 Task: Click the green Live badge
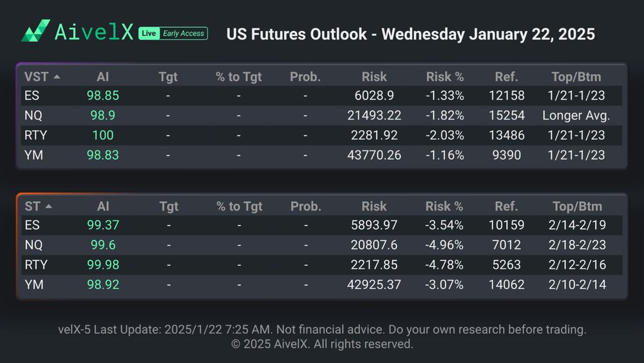[148, 34]
